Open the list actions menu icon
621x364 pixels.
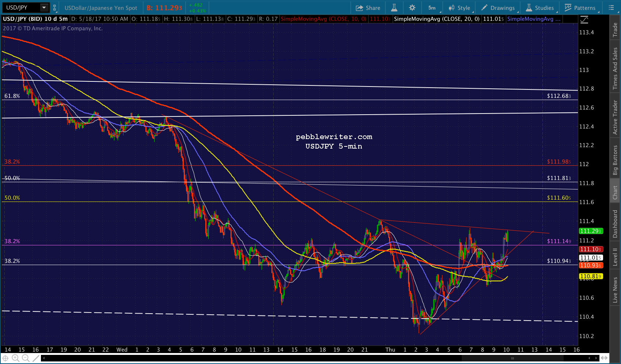point(612,8)
